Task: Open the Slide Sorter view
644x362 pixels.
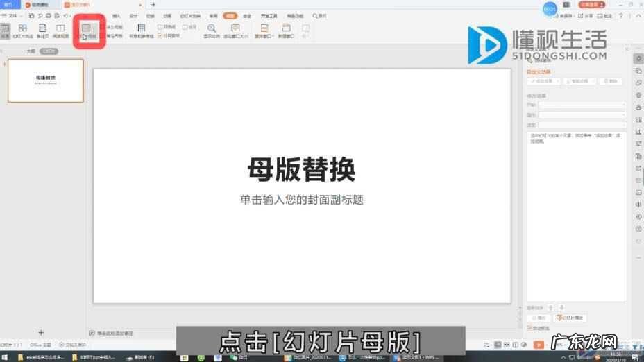Action: coord(23,31)
